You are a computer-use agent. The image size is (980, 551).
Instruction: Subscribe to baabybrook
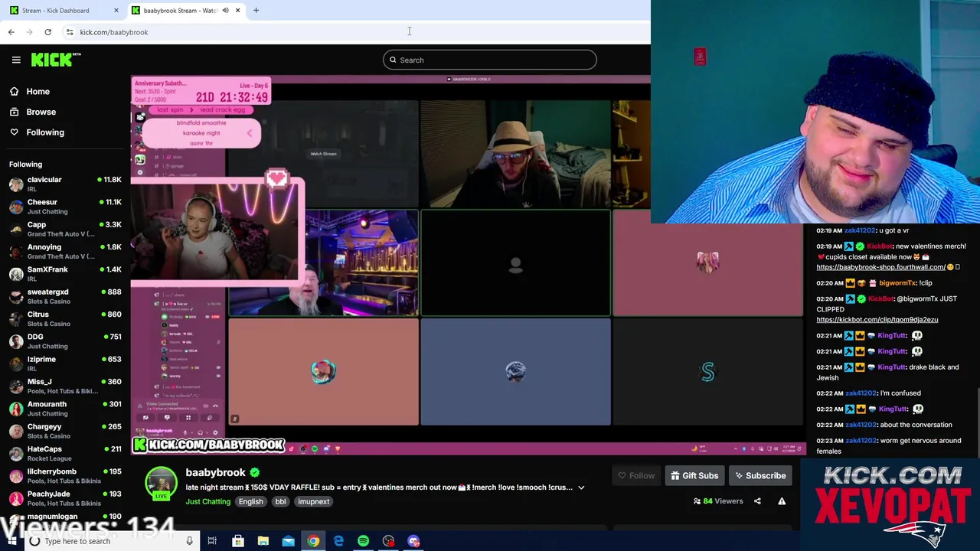[x=759, y=476]
